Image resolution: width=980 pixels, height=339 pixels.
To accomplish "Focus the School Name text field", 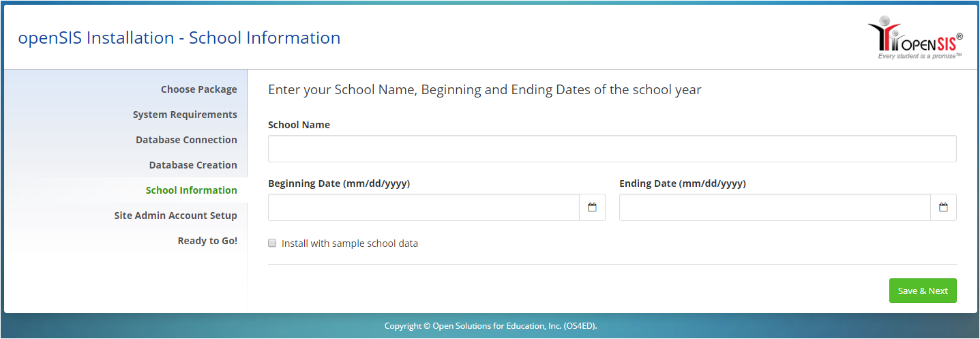I will [612, 149].
